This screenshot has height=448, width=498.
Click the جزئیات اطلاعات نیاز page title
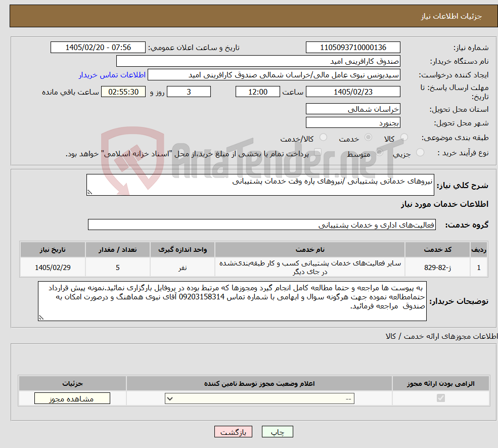(451, 16)
